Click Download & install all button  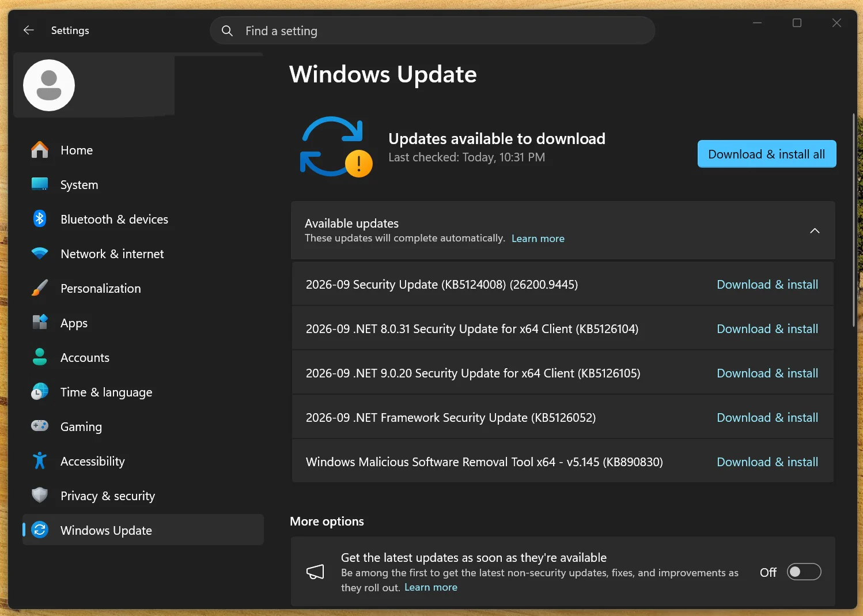767,154
